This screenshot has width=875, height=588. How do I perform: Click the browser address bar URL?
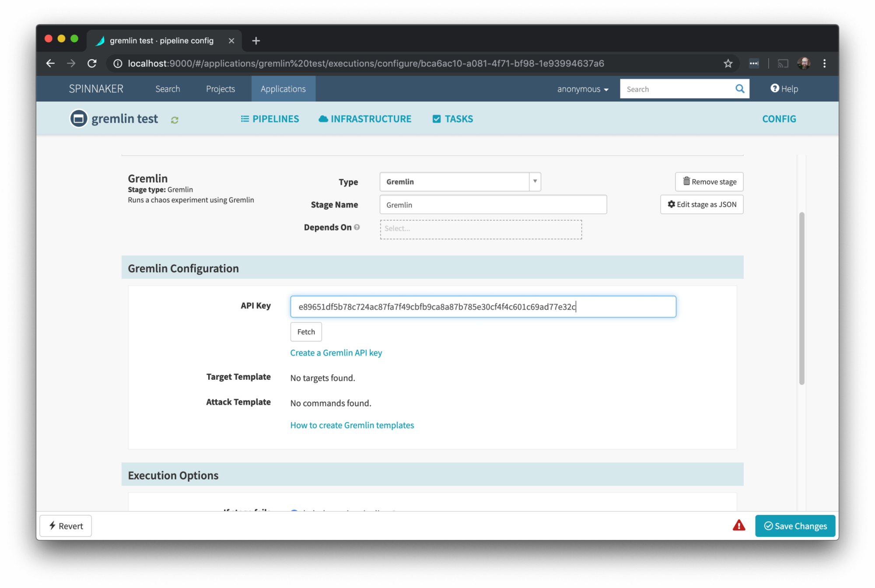click(x=366, y=63)
